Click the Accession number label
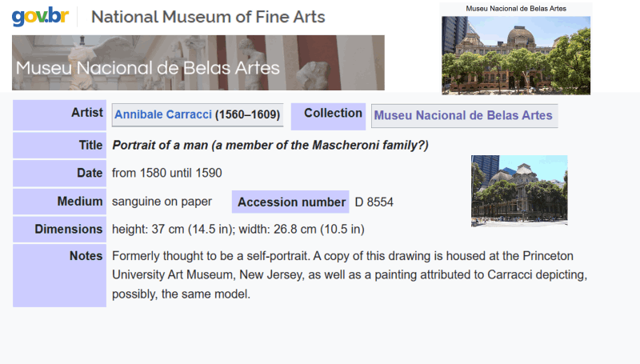 point(291,202)
